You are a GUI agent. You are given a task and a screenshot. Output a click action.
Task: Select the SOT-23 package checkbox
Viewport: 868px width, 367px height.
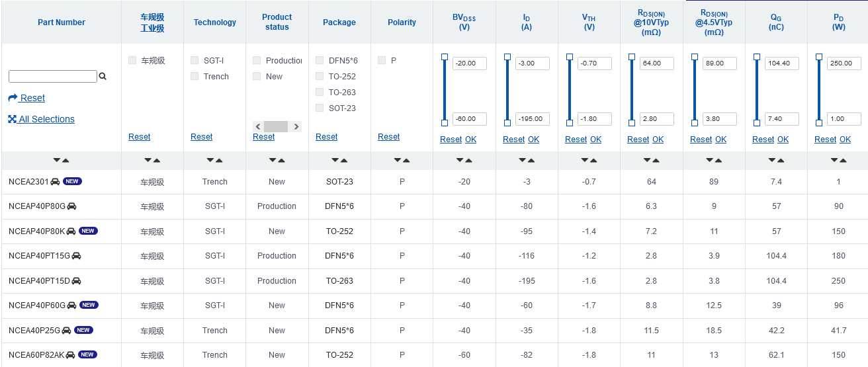(320, 108)
